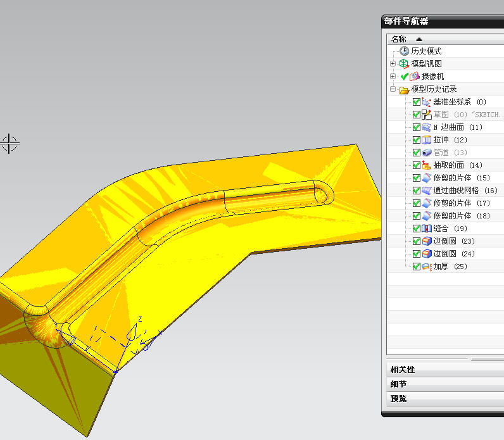This screenshot has width=504, height=440.
Task: Click the 管道 (13) tube icon
Action: [x=426, y=153]
